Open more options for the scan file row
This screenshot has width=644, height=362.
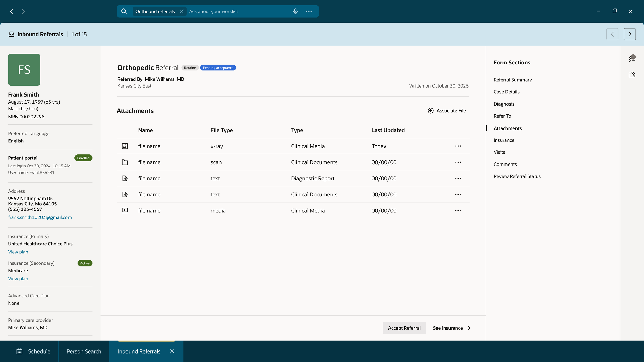click(x=458, y=162)
